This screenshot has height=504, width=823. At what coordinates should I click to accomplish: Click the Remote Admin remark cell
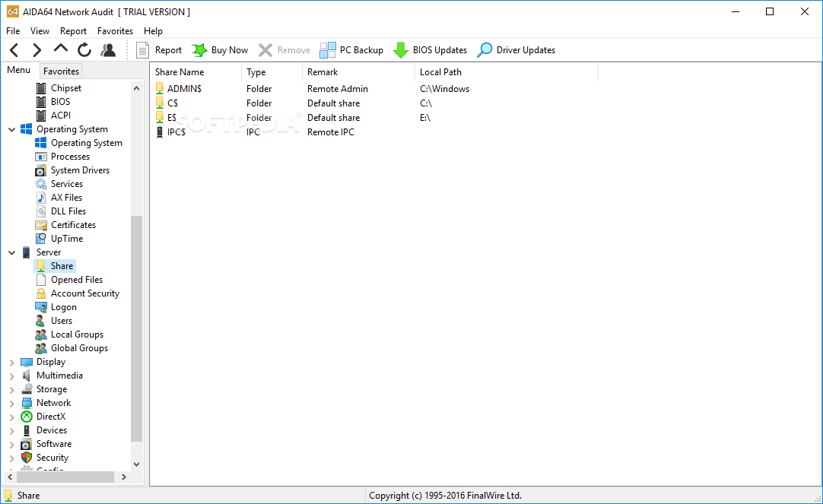pos(338,89)
